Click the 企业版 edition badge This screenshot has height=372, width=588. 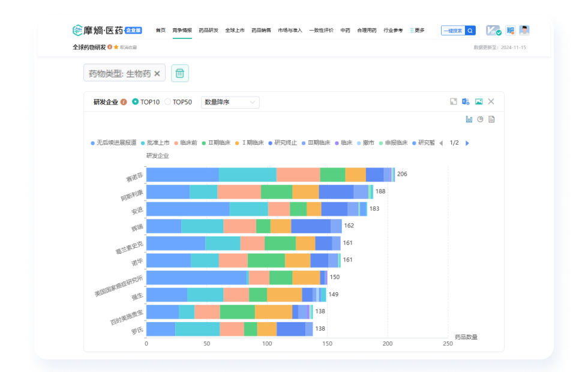pyautogui.click(x=133, y=31)
